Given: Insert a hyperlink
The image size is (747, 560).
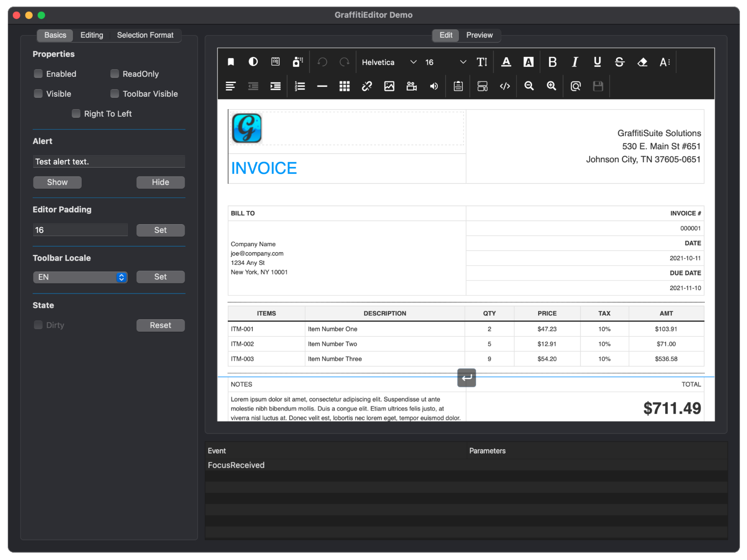Looking at the screenshot, I should (367, 86).
